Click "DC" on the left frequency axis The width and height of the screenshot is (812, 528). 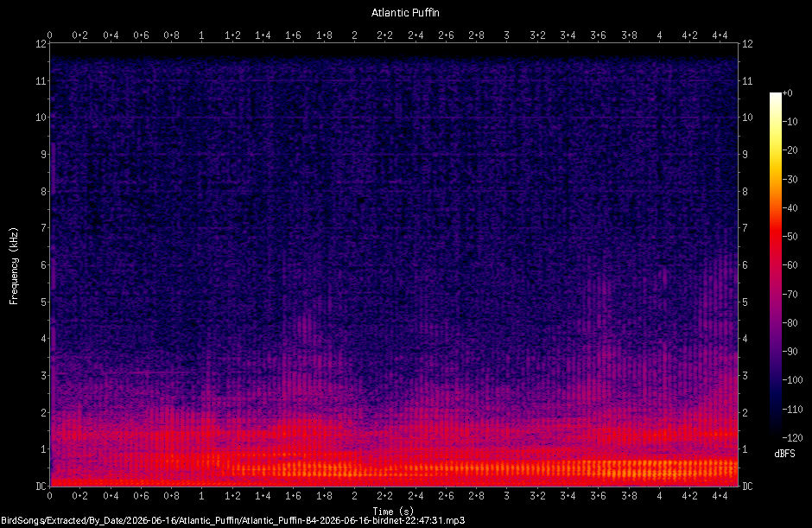click(x=41, y=486)
